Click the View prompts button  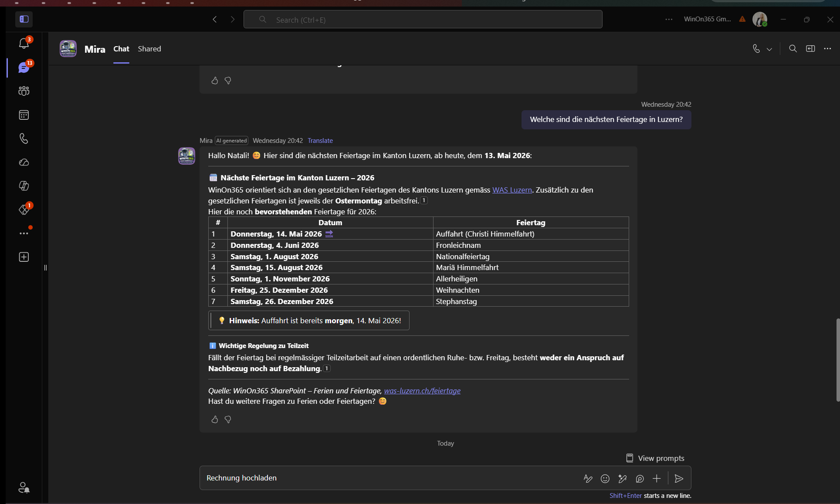click(x=655, y=458)
